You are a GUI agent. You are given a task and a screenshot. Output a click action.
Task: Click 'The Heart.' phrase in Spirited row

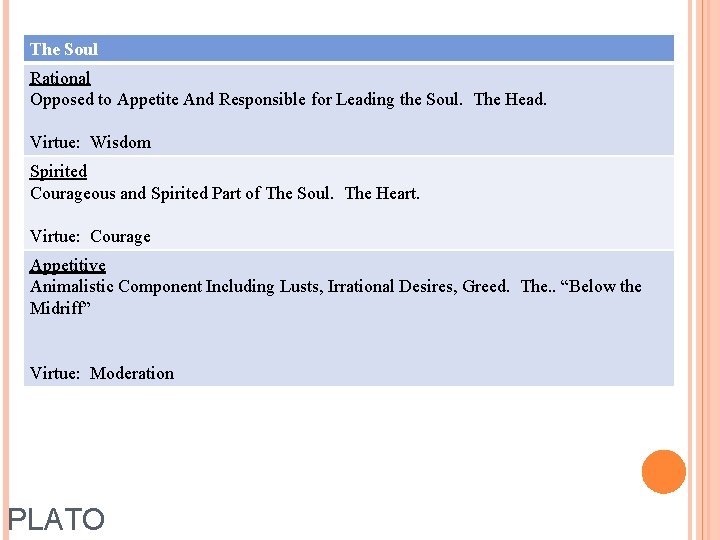(x=382, y=193)
